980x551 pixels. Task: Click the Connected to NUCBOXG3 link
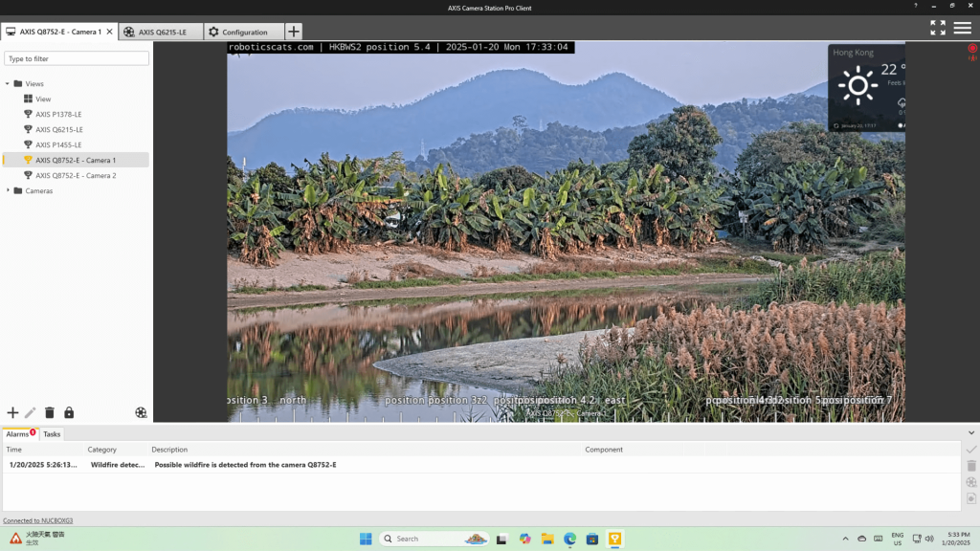point(37,520)
